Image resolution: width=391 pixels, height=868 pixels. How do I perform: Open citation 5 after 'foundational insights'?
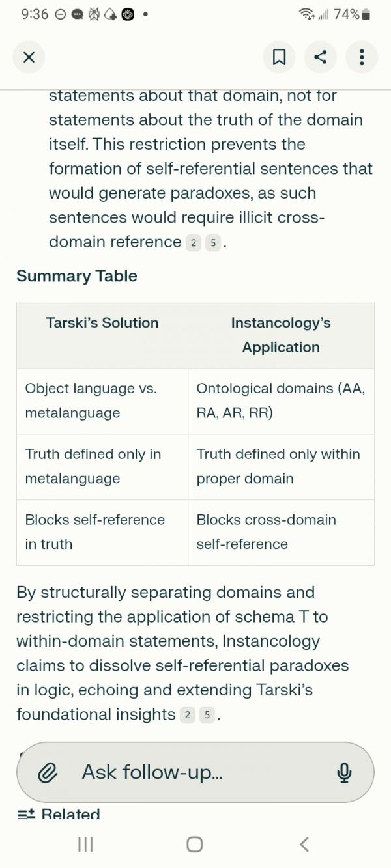[207, 715]
